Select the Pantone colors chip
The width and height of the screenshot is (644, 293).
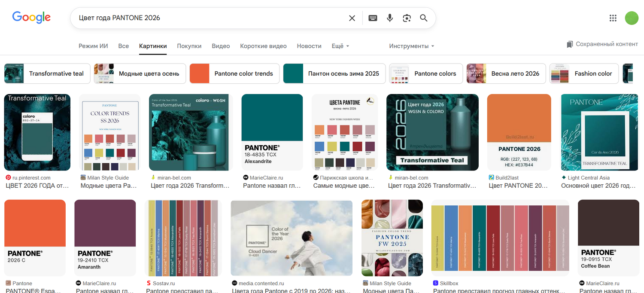[x=426, y=73]
